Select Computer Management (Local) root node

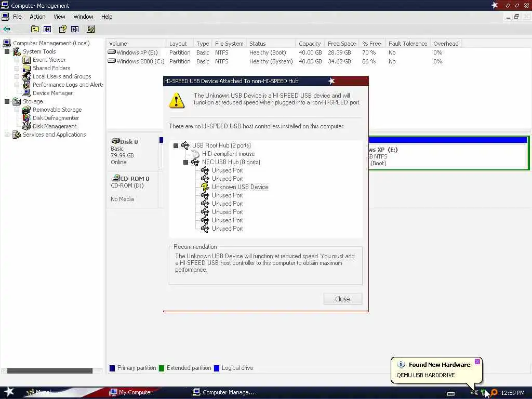(x=51, y=43)
